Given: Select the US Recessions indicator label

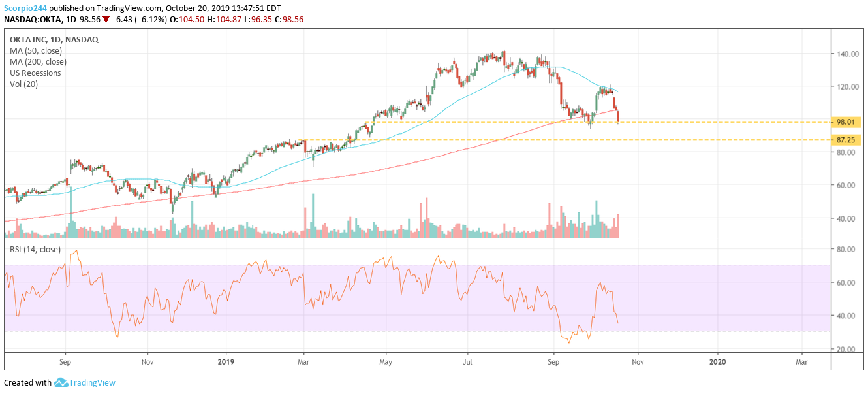Looking at the screenshot, I should coord(35,73).
